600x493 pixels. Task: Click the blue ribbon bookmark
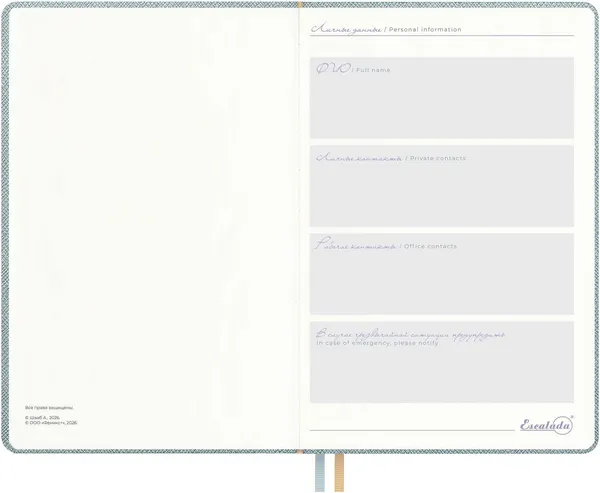click(320, 473)
